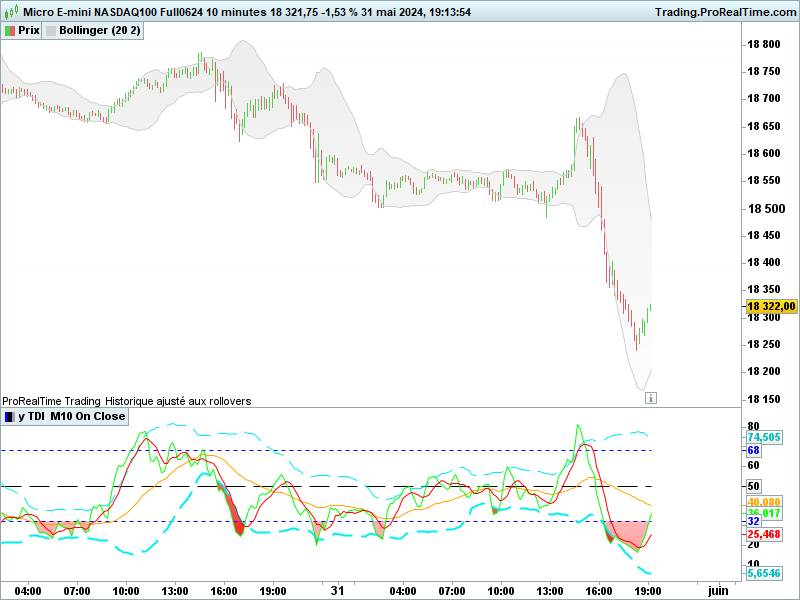
Task: Click the blue 32 level label
Action: pyautogui.click(x=753, y=521)
